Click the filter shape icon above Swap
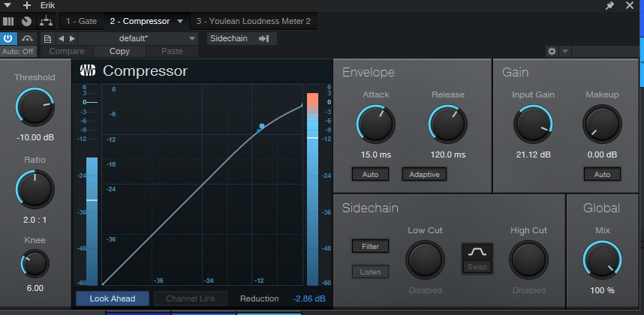This screenshot has height=315, width=644. [x=477, y=251]
